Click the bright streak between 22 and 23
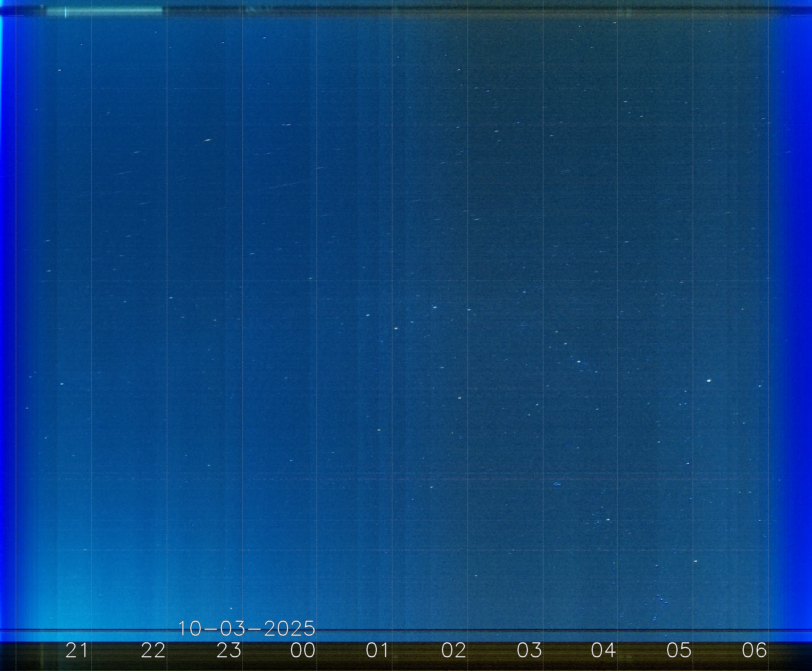This screenshot has width=812, height=671. click(208, 140)
